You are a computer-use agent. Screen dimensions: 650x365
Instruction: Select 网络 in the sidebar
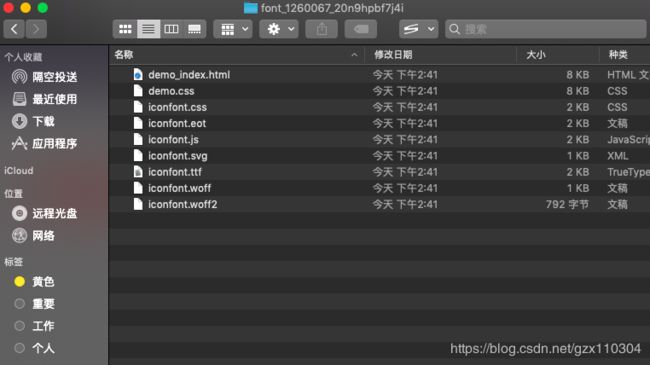point(33,236)
